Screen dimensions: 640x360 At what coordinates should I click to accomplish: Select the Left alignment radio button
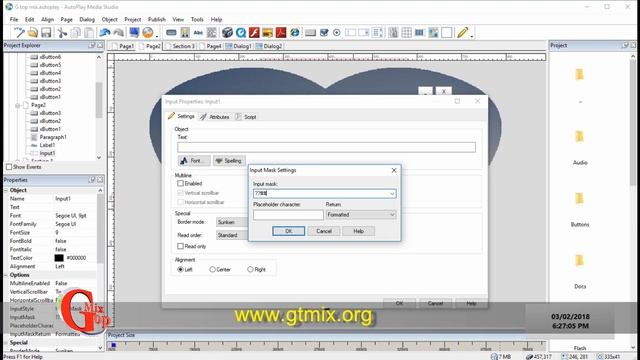(180, 269)
